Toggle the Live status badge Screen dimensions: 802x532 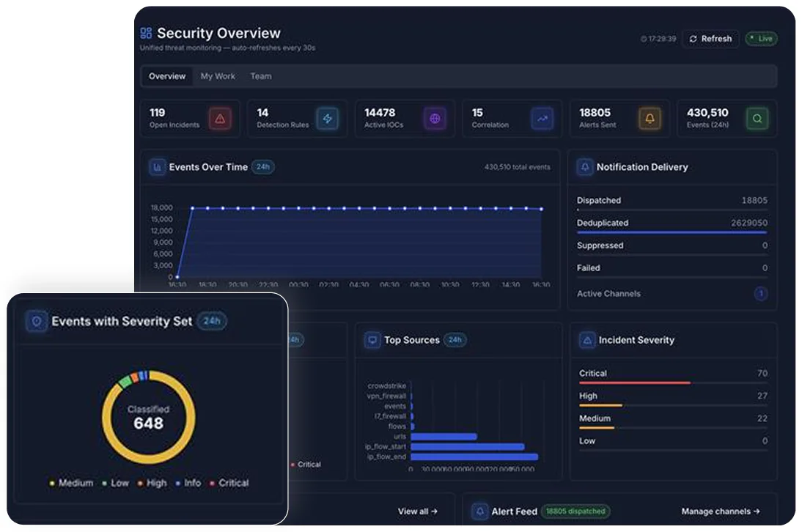pyautogui.click(x=761, y=39)
